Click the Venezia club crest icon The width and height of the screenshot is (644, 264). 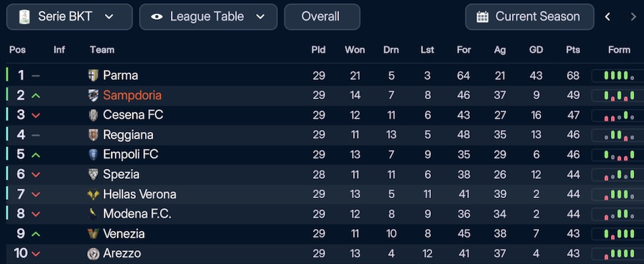(x=93, y=234)
